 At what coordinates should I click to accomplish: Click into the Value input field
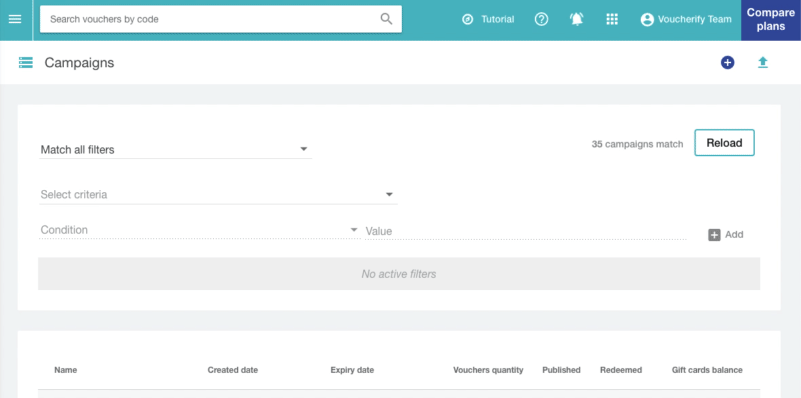(x=526, y=231)
